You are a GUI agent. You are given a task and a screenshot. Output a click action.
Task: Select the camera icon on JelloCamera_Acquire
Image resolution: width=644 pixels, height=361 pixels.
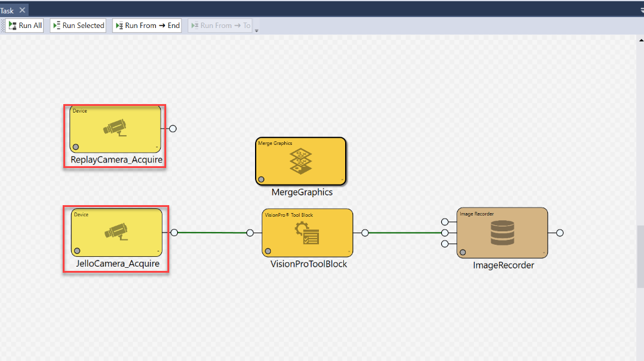click(114, 231)
